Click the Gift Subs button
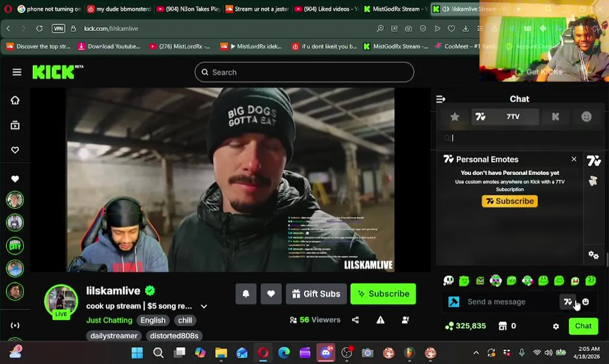Image resolution: width=609 pixels, height=364 pixels. click(x=316, y=294)
